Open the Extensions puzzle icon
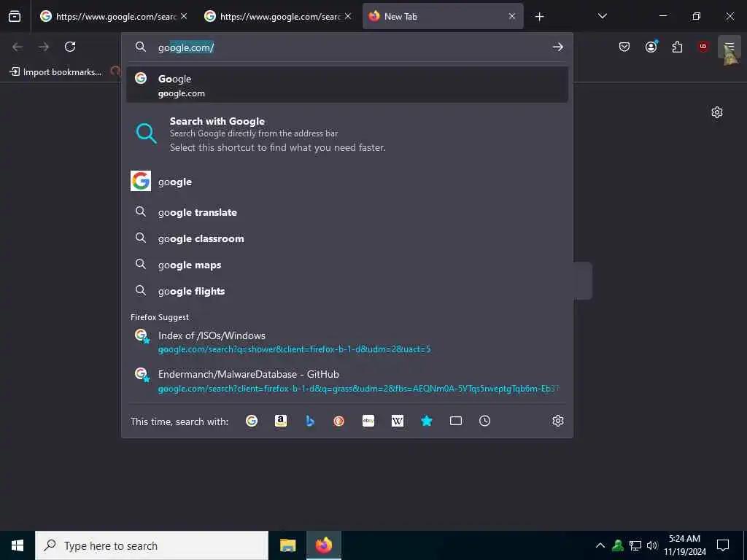Viewport: 747px width, 560px height. 677,47
